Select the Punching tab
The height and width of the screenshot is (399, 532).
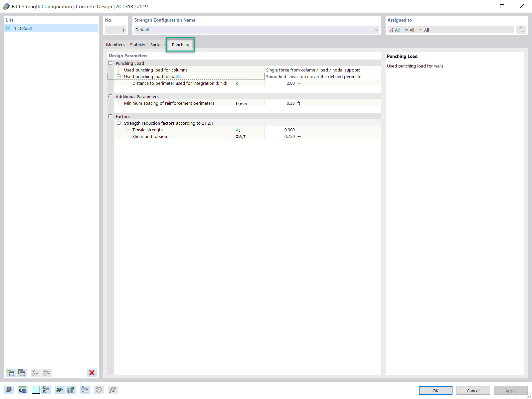coord(180,45)
